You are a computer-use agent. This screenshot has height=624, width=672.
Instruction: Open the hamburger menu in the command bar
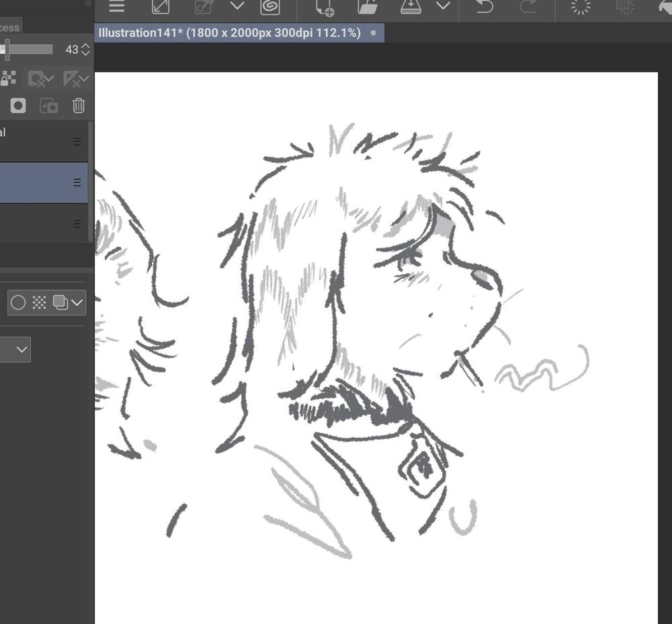[x=116, y=7]
